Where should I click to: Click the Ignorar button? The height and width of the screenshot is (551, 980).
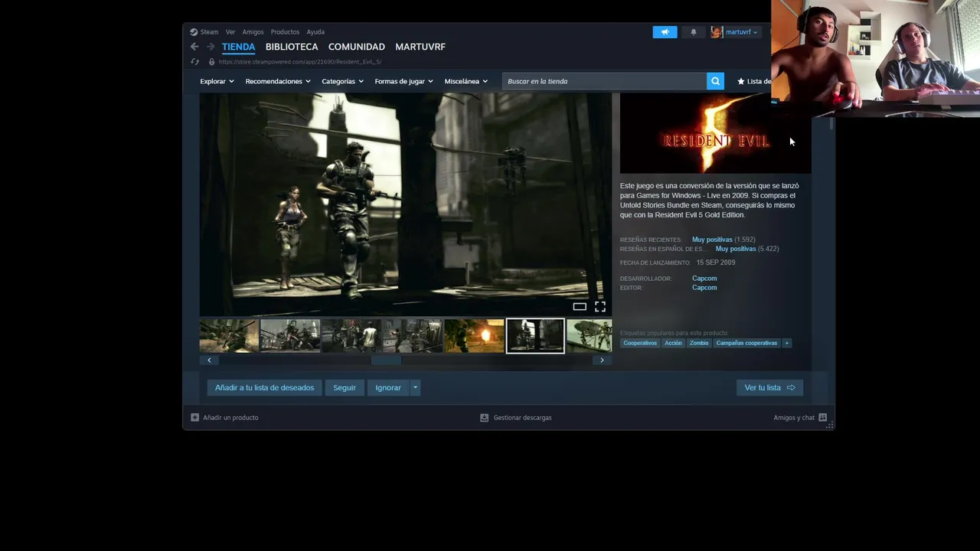[388, 388]
